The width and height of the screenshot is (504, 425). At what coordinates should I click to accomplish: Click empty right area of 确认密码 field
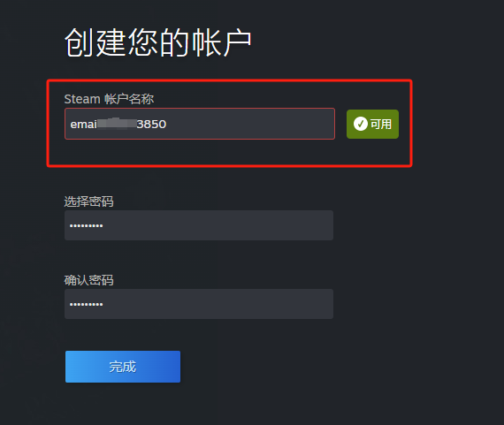pyautogui.click(x=218, y=304)
